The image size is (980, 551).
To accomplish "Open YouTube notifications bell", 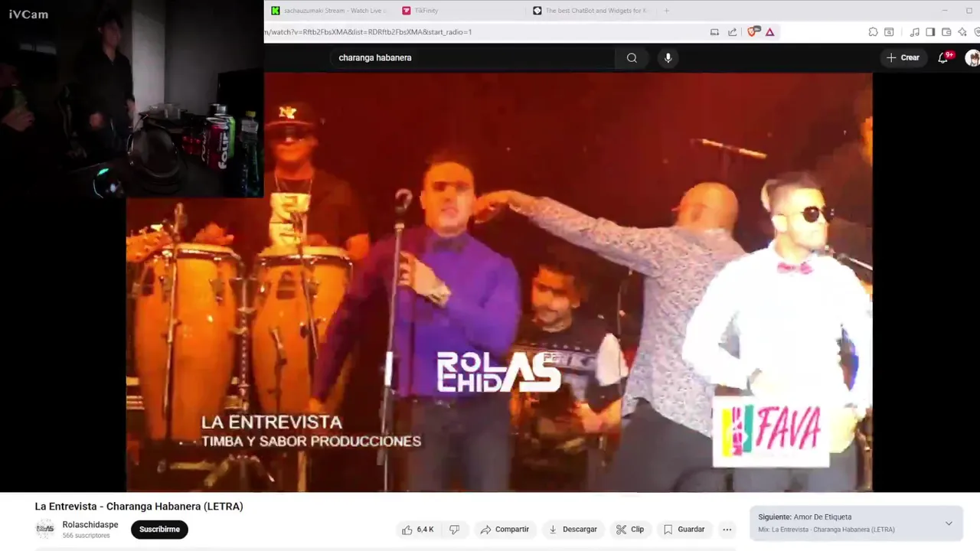I will (x=943, y=57).
